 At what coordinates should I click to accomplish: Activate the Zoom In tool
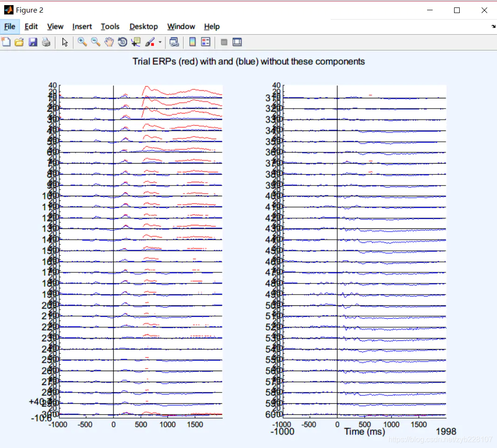[x=83, y=42]
